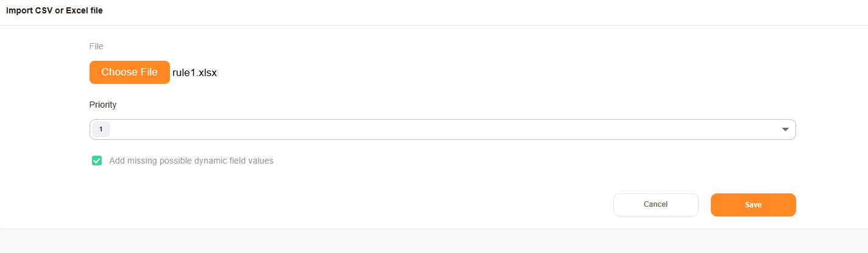868x253 pixels.
Task: Browse for a different file to import
Action: [129, 72]
